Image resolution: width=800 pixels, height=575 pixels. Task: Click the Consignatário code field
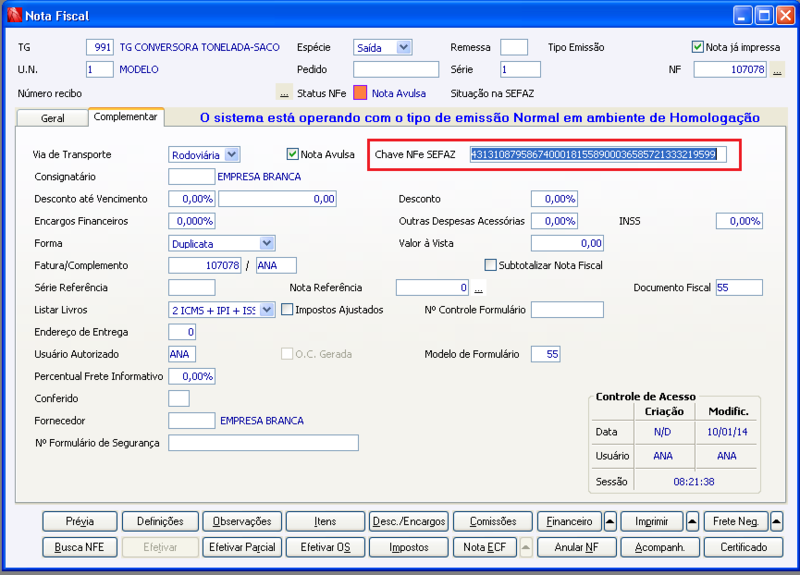point(192,177)
